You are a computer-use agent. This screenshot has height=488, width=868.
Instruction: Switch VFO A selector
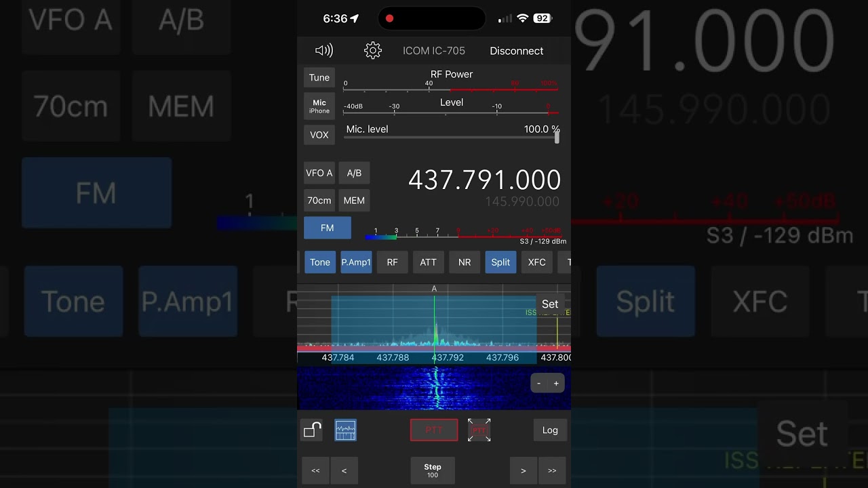[x=319, y=173]
